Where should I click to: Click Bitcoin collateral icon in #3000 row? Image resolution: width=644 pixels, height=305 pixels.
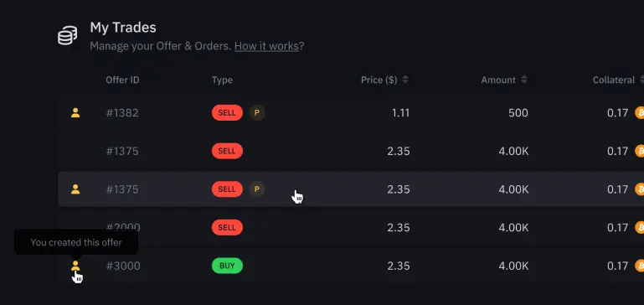pos(640,266)
